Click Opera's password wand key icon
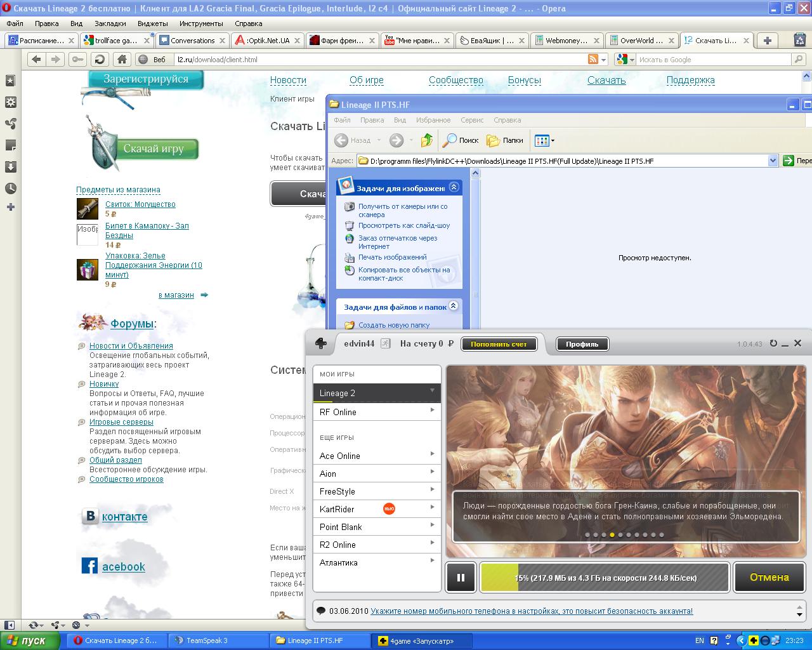 click(77, 59)
